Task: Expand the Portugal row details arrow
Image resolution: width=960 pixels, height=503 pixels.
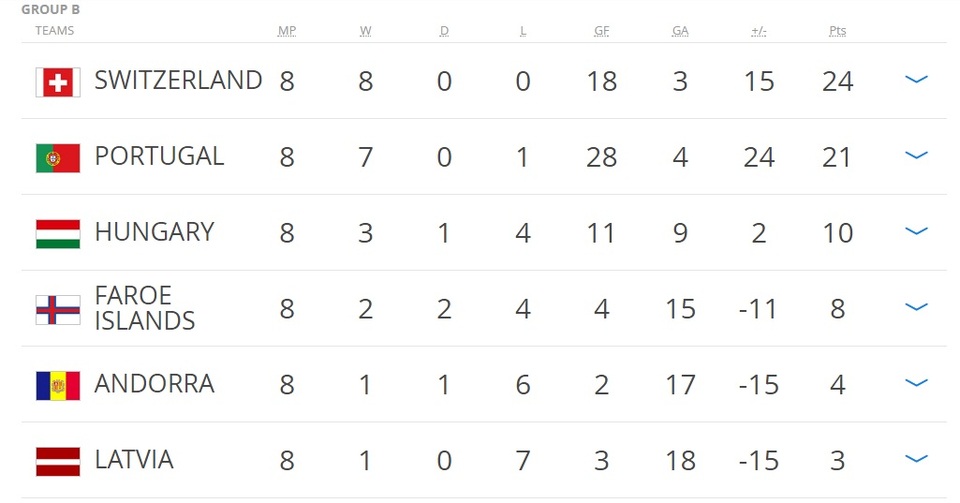Action: tap(916, 155)
